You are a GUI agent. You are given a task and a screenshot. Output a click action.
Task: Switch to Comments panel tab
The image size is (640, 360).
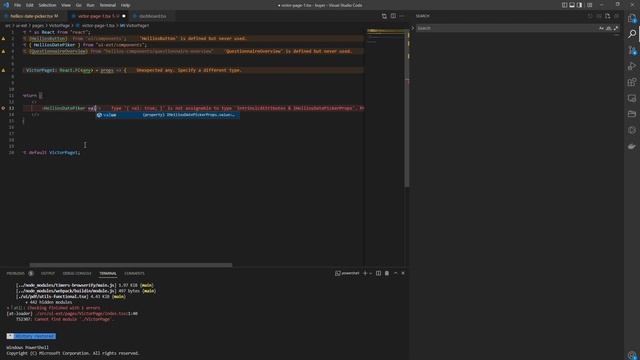[x=134, y=273]
